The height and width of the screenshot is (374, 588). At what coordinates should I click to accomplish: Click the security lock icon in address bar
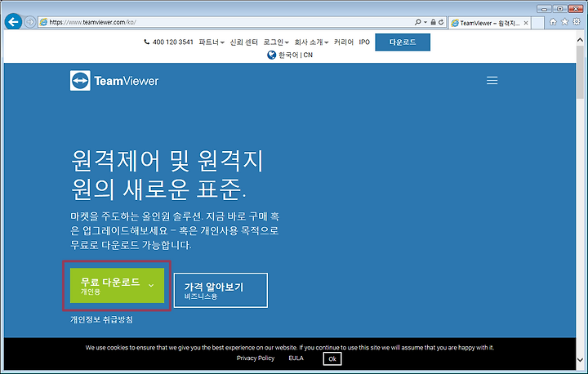(x=433, y=22)
